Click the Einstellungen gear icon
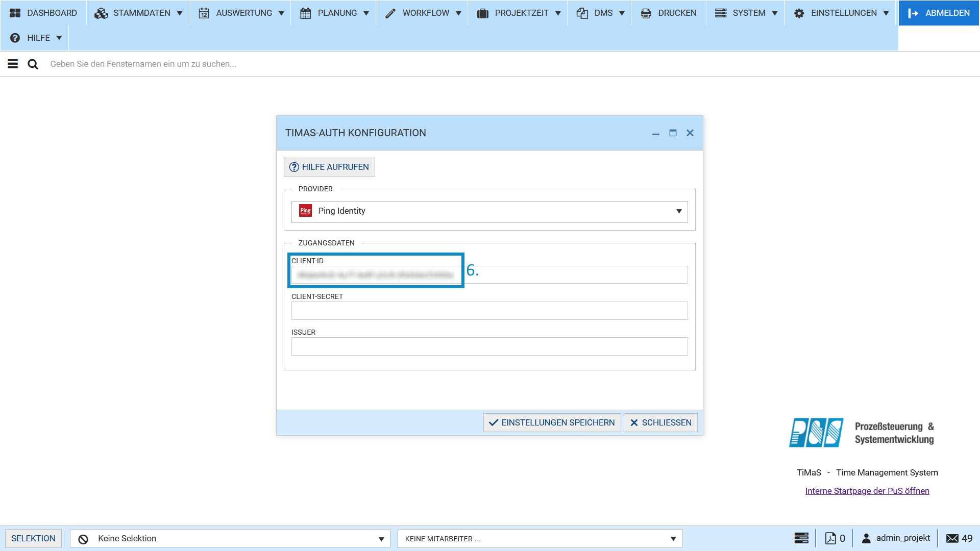The width and height of the screenshot is (980, 551). tap(799, 13)
